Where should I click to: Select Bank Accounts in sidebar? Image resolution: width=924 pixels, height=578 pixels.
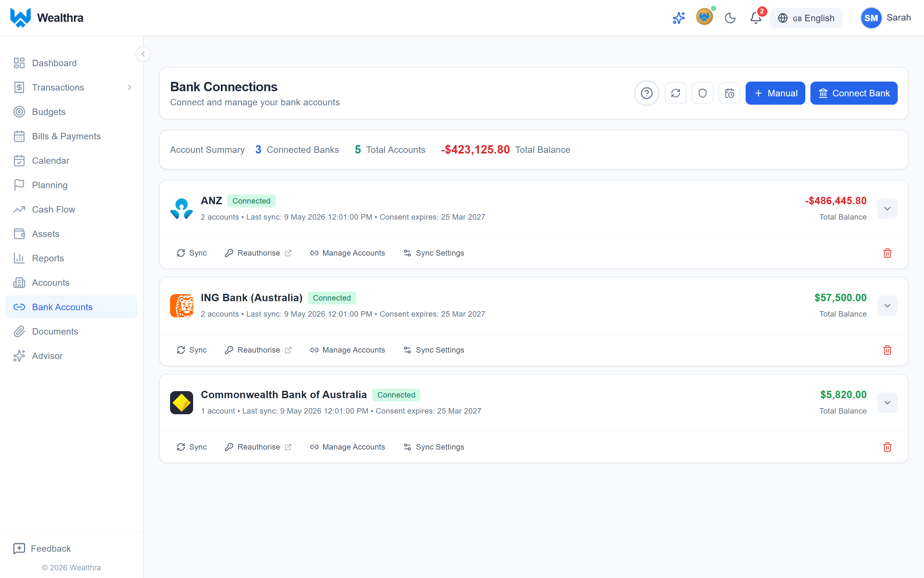[72, 307]
